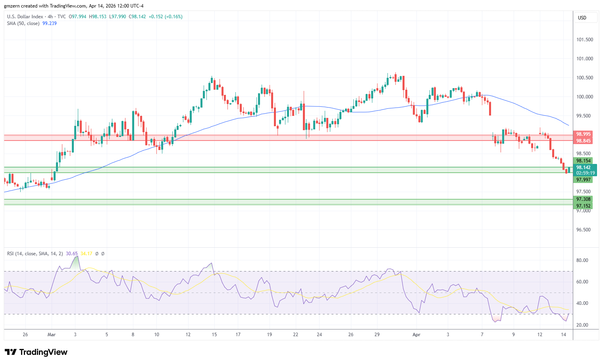Screen dimensions: 603x364
Task: Click the 29 date label on time axis
Action: click(377, 335)
